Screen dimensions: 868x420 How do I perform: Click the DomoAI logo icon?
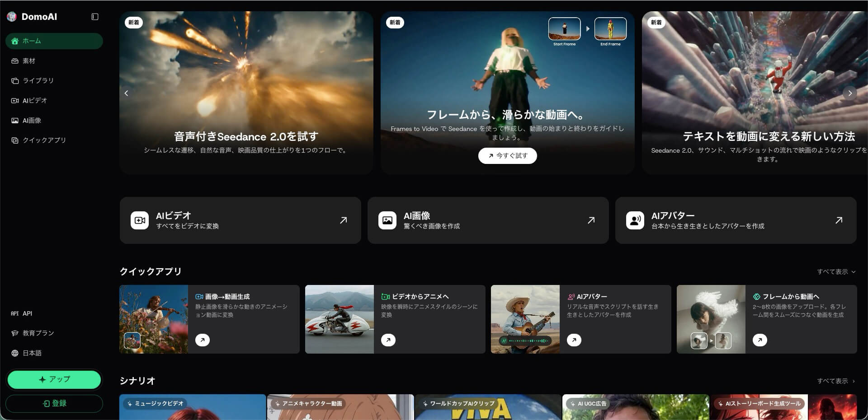(x=12, y=17)
